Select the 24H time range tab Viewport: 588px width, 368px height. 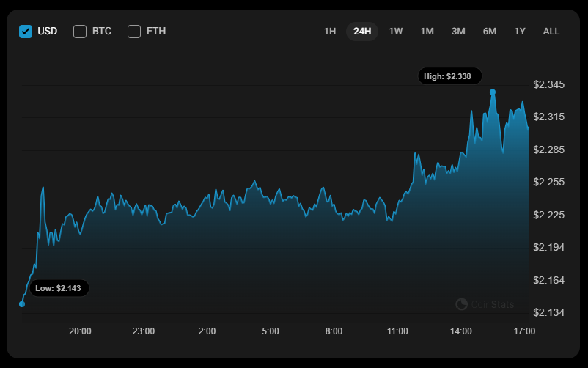tap(362, 32)
